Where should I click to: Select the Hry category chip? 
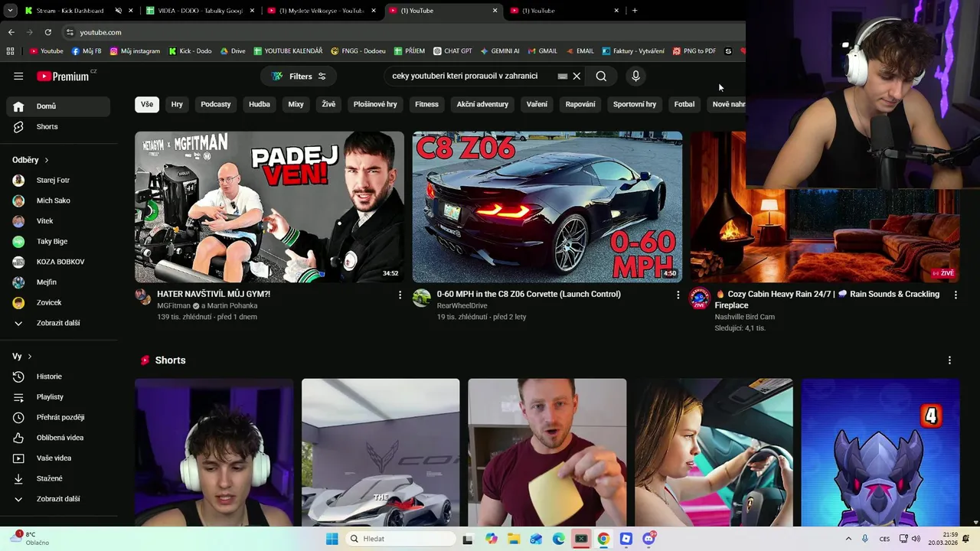(x=177, y=104)
